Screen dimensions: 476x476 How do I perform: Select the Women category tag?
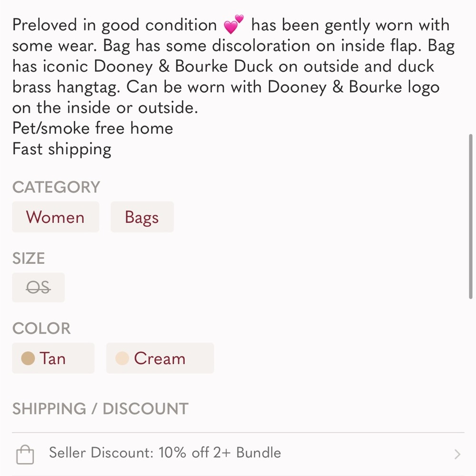pyautogui.click(x=55, y=217)
